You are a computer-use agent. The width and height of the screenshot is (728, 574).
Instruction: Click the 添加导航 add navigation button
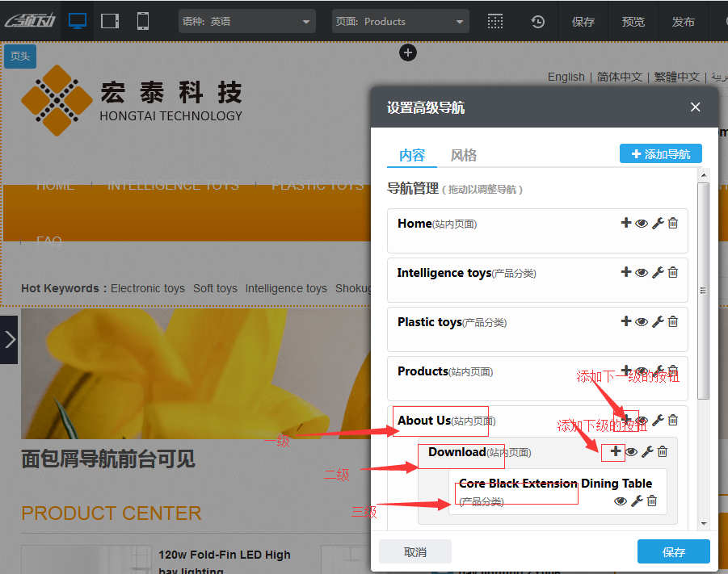tap(660, 153)
